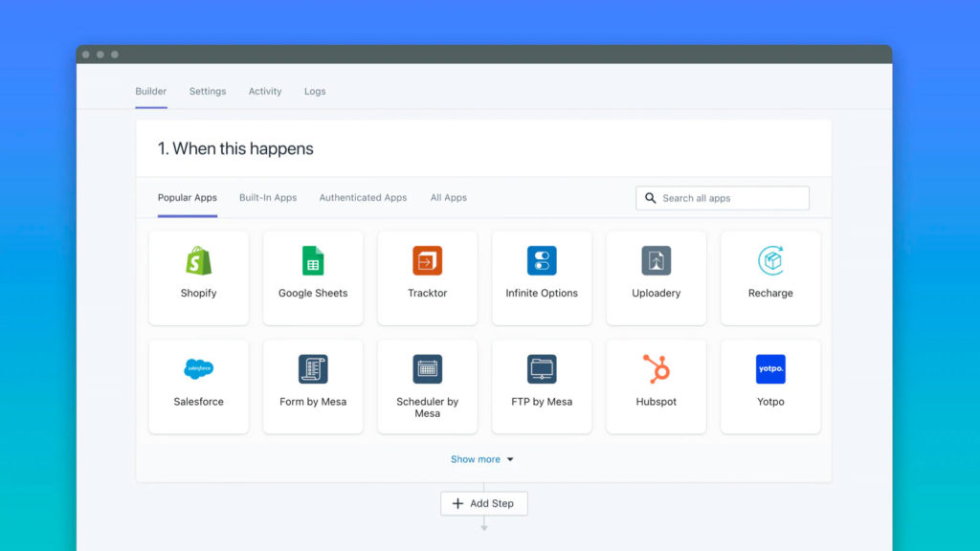Viewport: 980px width, 551px height.
Task: Click the plus icon in Add Step
Action: pos(458,503)
